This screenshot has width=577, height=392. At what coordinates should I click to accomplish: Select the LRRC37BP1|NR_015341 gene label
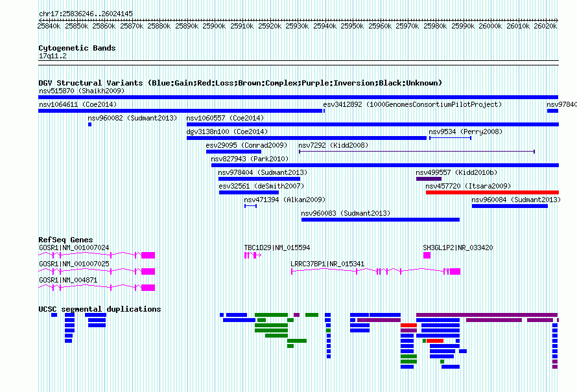point(327,264)
